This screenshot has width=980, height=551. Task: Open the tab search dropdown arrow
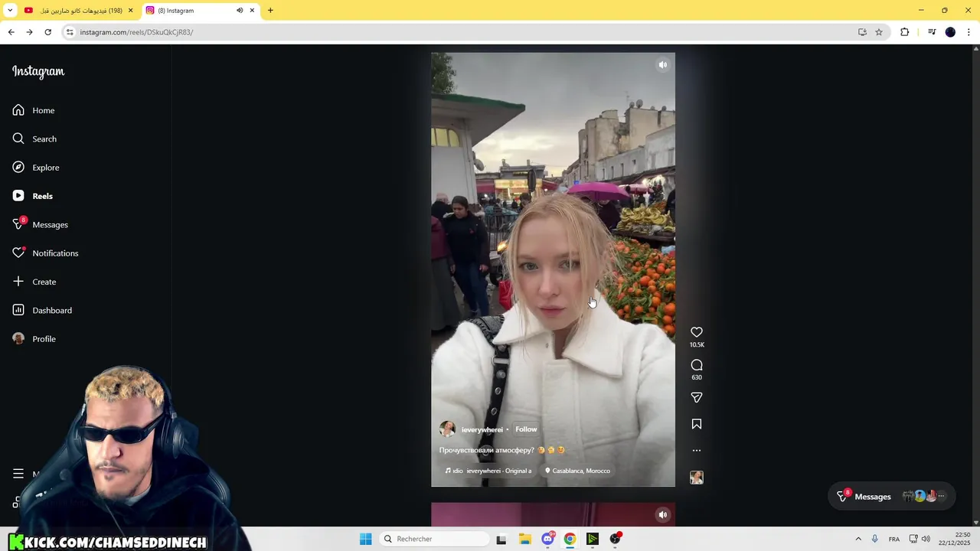(10, 11)
